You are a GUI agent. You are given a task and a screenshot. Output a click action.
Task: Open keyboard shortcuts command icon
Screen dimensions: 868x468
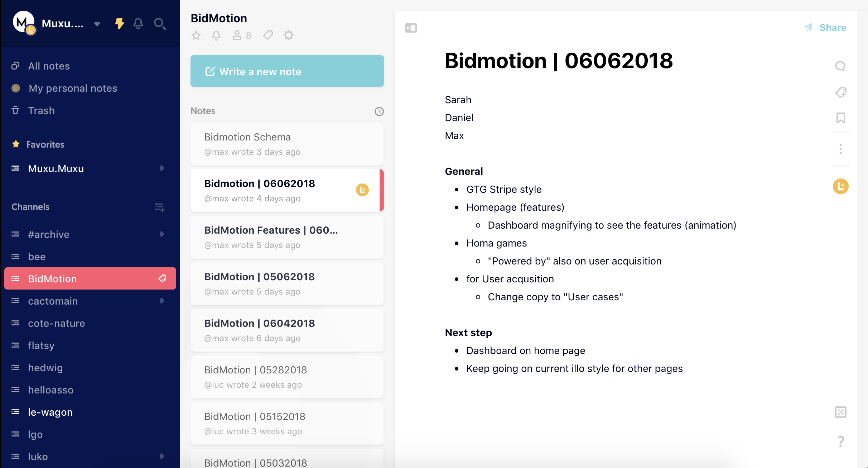click(x=840, y=412)
